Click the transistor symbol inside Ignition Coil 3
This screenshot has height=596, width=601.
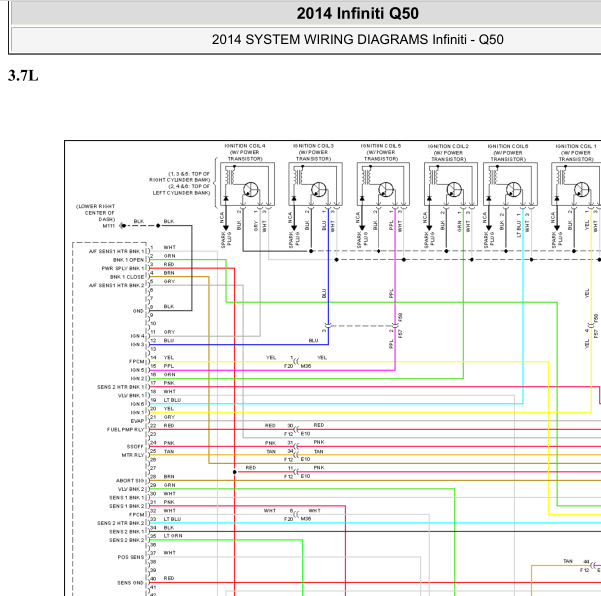(x=318, y=189)
